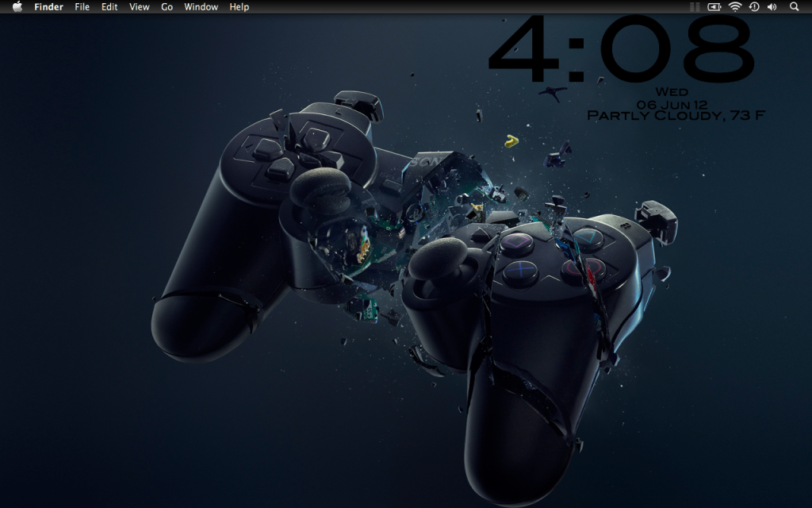This screenshot has height=508, width=812.
Task: Open the Wi-Fi status menu
Action: (735, 6)
